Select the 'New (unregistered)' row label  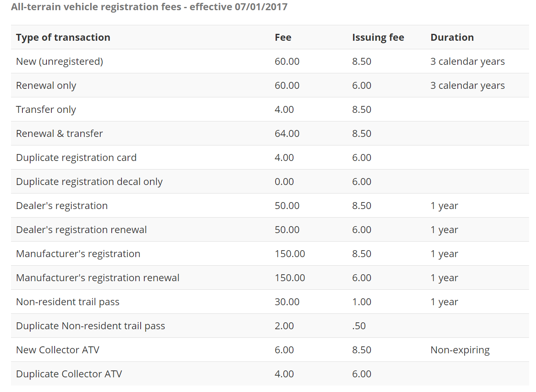pyautogui.click(x=60, y=62)
